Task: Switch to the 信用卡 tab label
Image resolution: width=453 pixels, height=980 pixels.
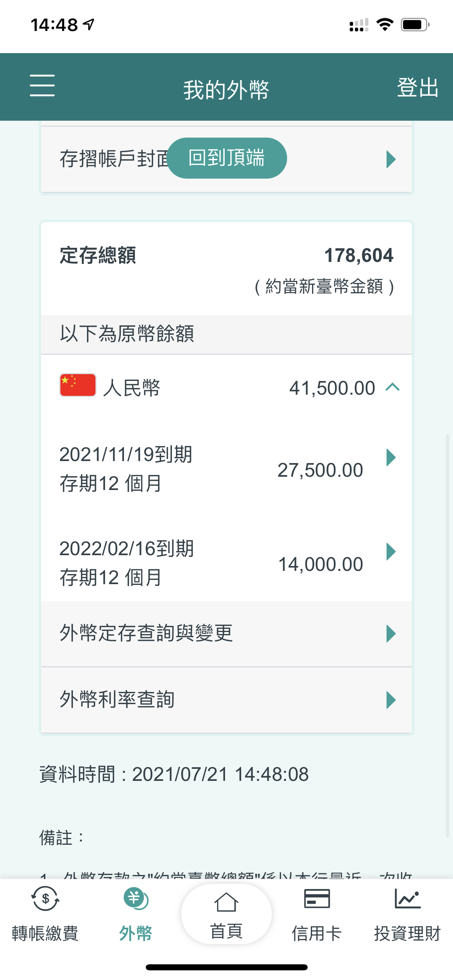Action: click(x=317, y=933)
